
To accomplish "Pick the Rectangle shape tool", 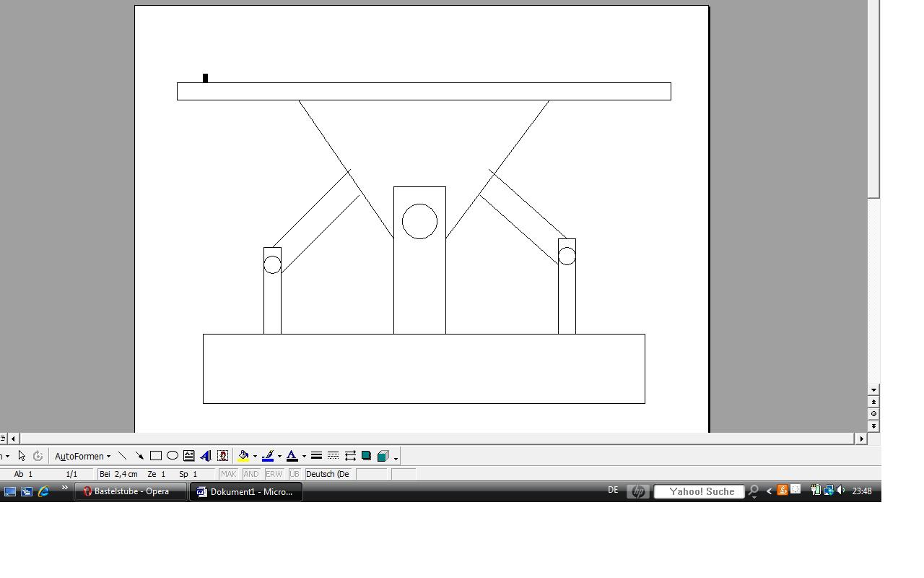I will click(x=155, y=456).
